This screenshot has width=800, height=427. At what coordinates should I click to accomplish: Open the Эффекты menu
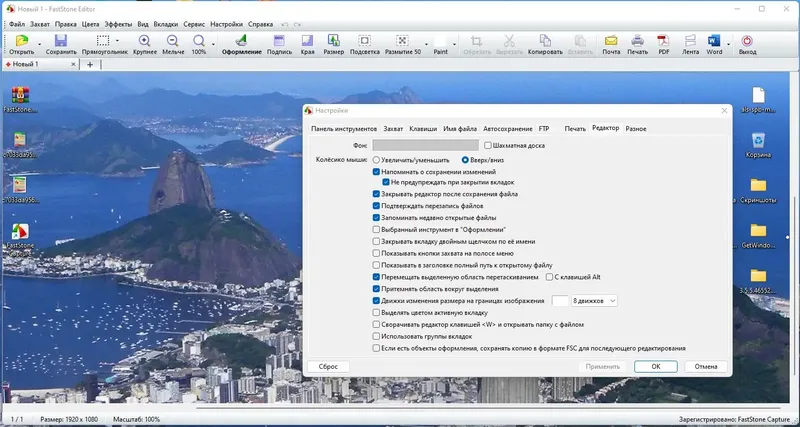[117, 23]
